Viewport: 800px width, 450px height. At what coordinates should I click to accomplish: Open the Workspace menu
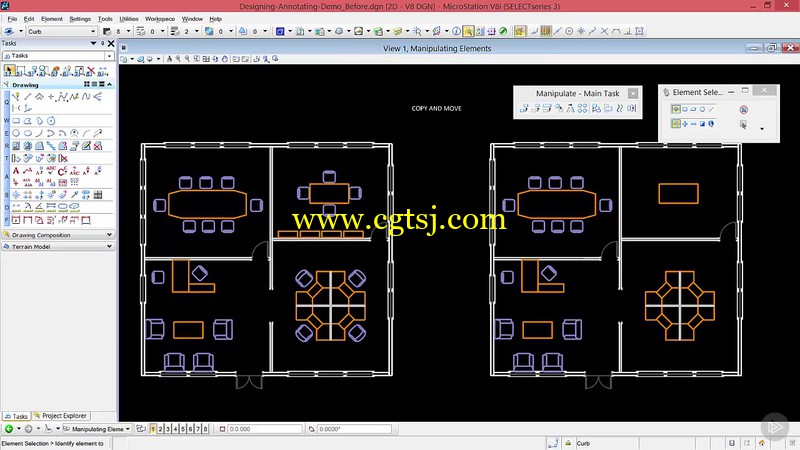160,19
